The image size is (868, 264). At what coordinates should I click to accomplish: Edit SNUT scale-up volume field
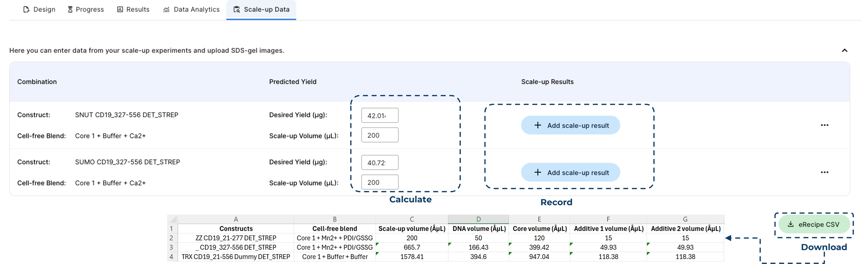coord(379,135)
